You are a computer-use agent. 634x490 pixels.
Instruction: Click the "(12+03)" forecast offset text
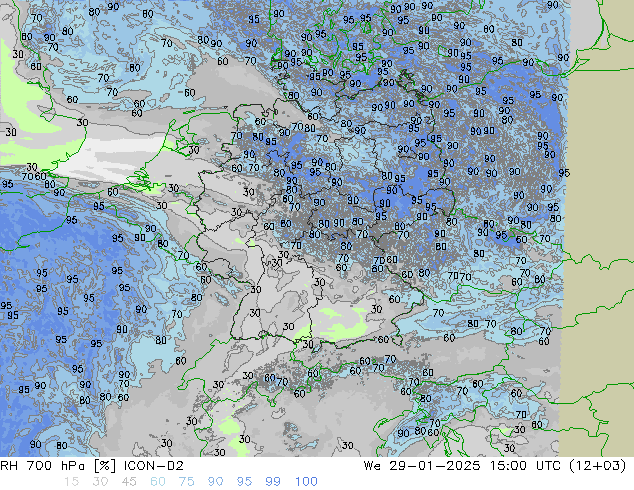point(598,466)
